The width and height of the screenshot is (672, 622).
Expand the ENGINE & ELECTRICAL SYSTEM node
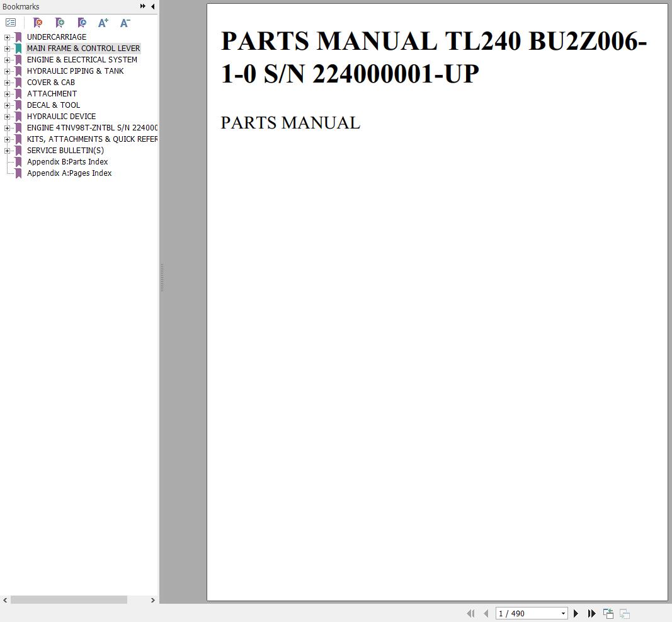[x=7, y=60]
